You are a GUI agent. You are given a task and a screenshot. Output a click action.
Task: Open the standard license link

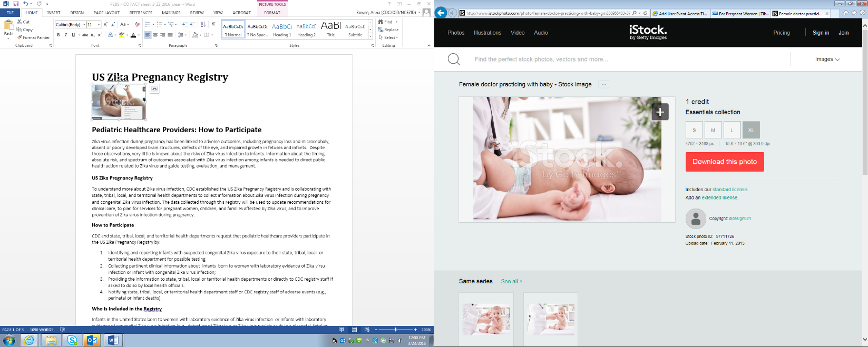pos(730,190)
